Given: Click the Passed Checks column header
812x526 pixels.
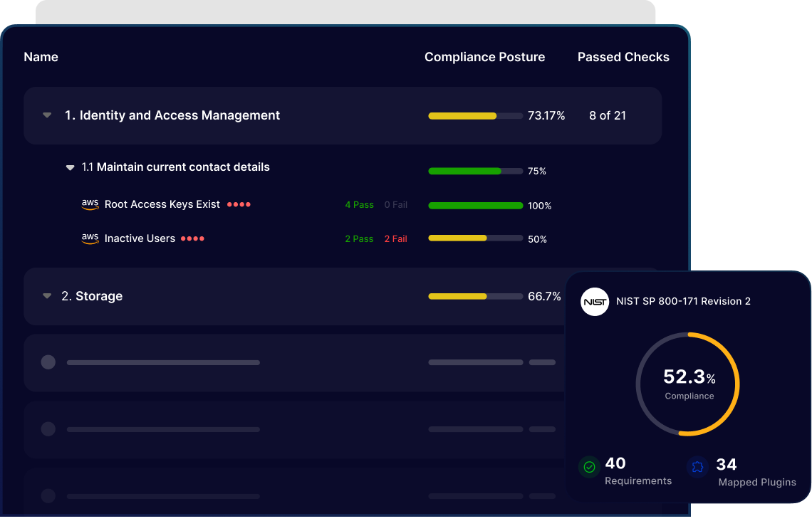Looking at the screenshot, I should [623, 57].
